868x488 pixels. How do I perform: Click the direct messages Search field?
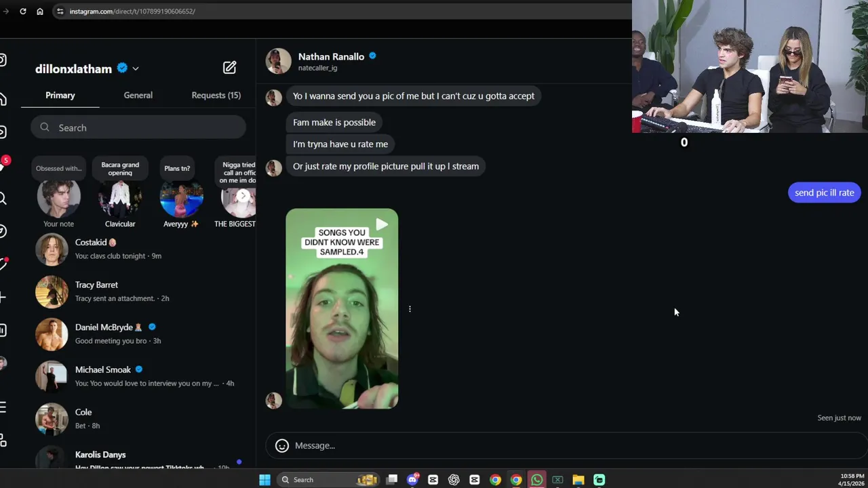coord(138,127)
